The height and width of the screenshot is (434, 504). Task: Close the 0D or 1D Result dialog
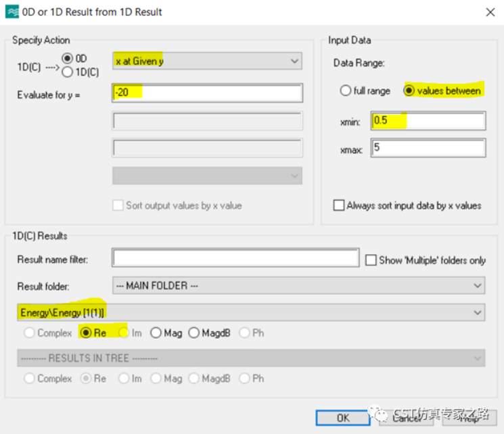click(x=490, y=12)
